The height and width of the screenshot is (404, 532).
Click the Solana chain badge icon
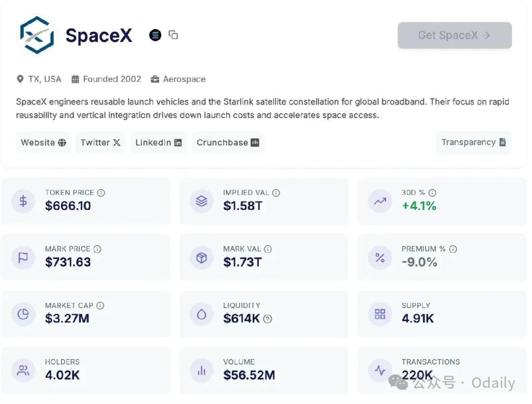155,35
